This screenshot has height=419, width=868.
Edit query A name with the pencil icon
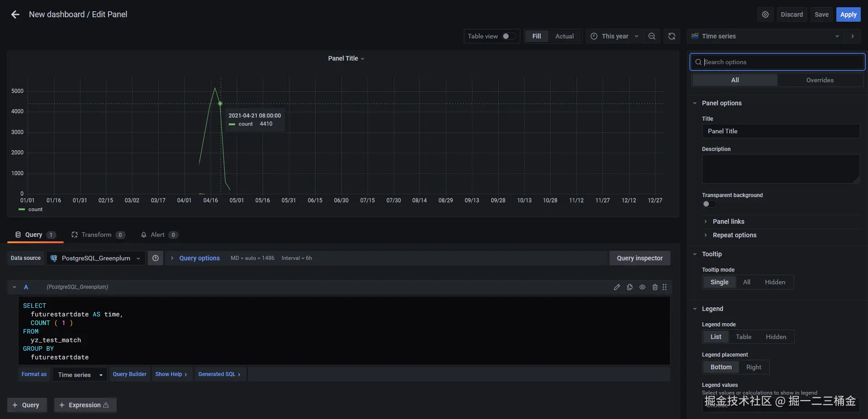coord(617,287)
